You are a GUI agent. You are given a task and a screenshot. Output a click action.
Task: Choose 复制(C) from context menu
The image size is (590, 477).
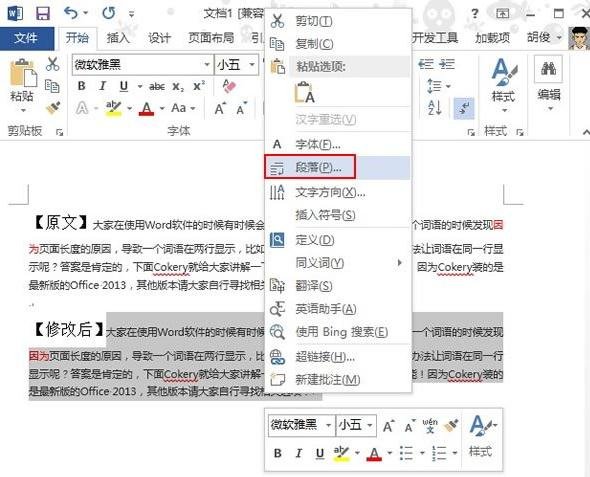[x=339, y=44]
